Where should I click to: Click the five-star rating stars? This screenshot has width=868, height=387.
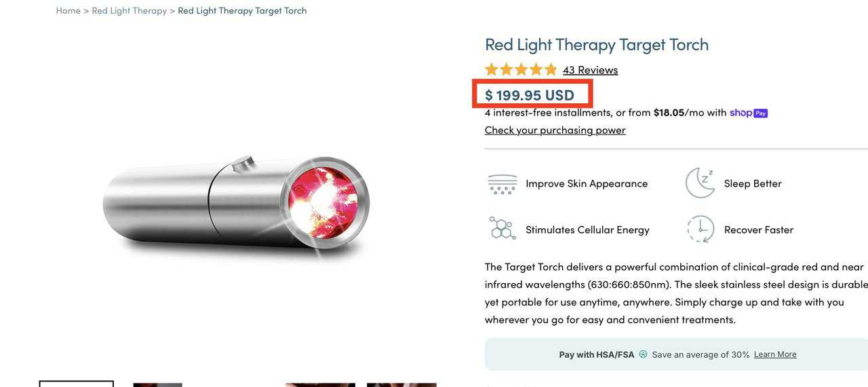click(521, 69)
